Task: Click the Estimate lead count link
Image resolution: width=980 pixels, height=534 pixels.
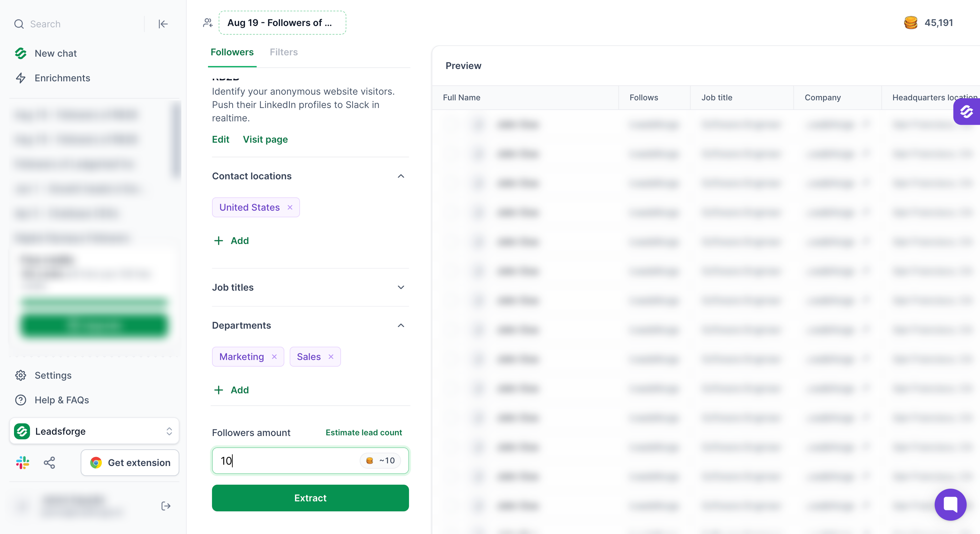Action: click(x=364, y=432)
